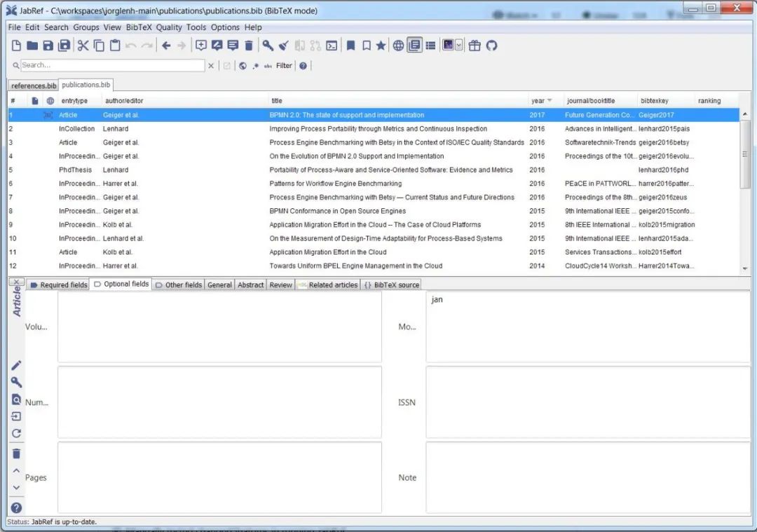The width and height of the screenshot is (757, 532).
Task: Select the PhdThesis row by Lenhard
Action: (x=374, y=170)
